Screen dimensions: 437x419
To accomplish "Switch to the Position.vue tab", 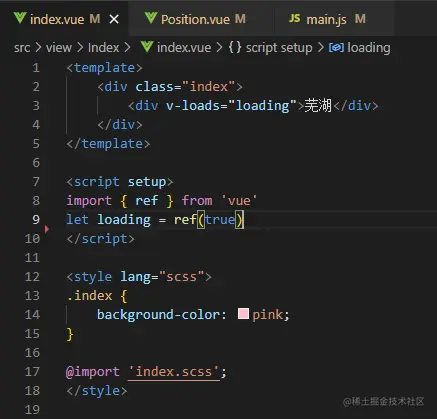I will [x=195, y=19].
